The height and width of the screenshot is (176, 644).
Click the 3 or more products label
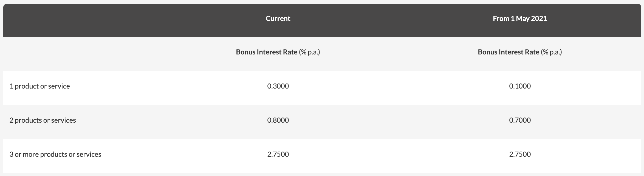(x=55, y=154)
